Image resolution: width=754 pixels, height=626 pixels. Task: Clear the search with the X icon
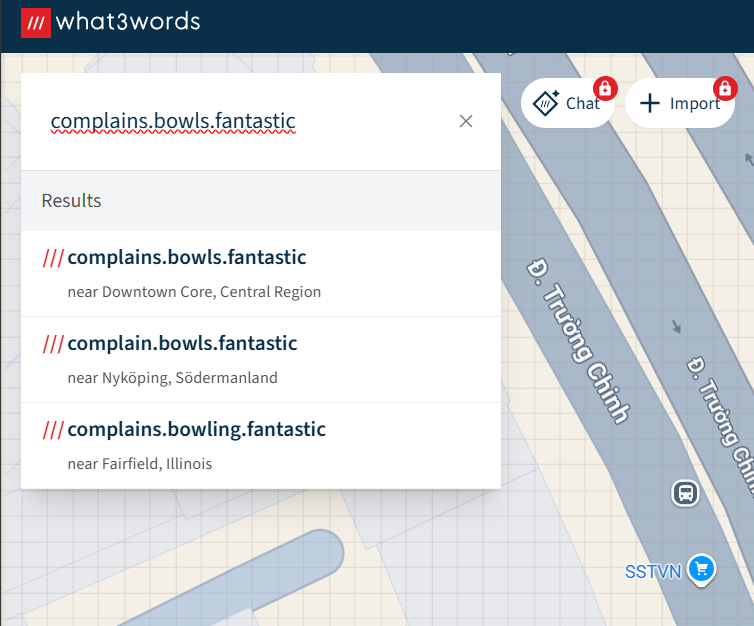465,121
